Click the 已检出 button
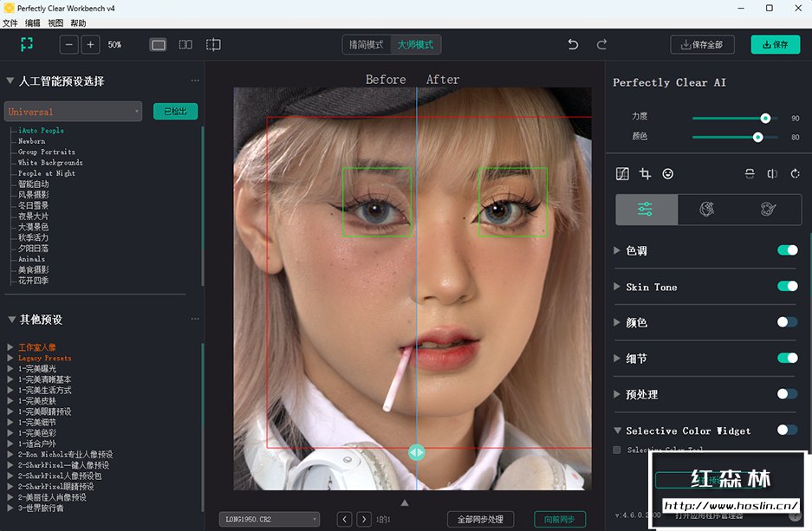812x531 pixels. click(x=175, y=111)
